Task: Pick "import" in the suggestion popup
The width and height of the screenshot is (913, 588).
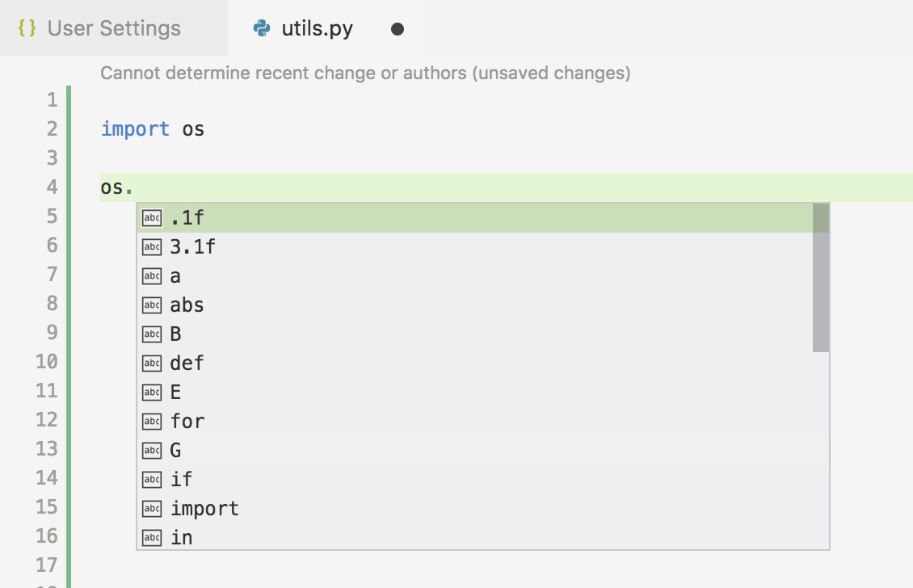Action: click(204, 508)
